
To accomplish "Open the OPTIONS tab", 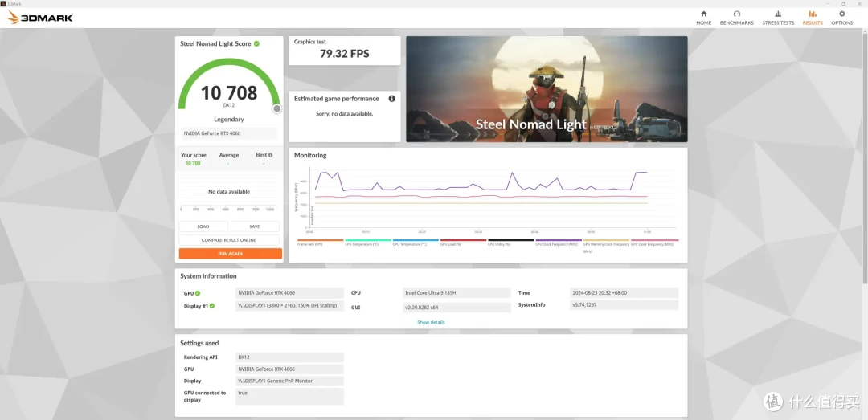I will (841, 18).
